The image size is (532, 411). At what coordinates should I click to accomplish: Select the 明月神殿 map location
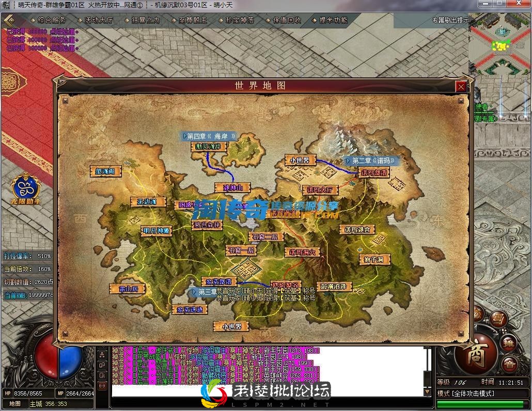[157, 231]
